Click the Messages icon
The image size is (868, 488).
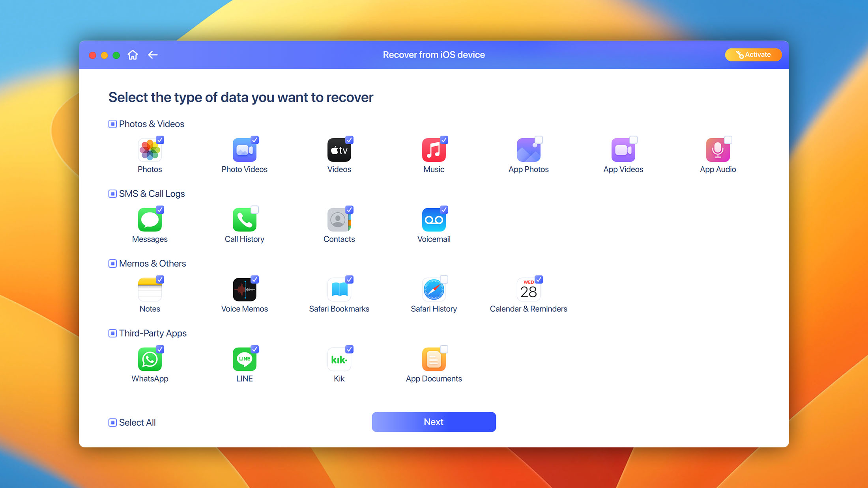click(x=150, y=220)
